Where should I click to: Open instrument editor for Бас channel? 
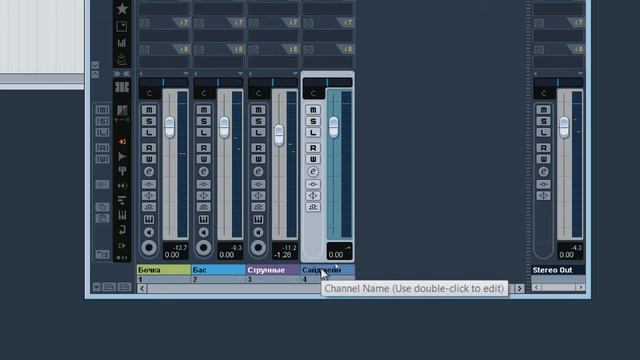point(204,220)
